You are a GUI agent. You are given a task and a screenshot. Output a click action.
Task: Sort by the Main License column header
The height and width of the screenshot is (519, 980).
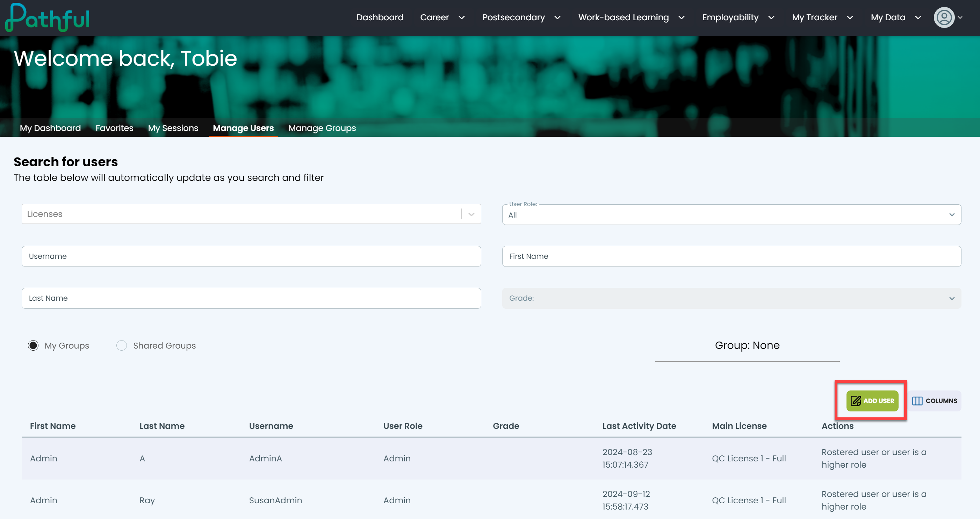739,426
